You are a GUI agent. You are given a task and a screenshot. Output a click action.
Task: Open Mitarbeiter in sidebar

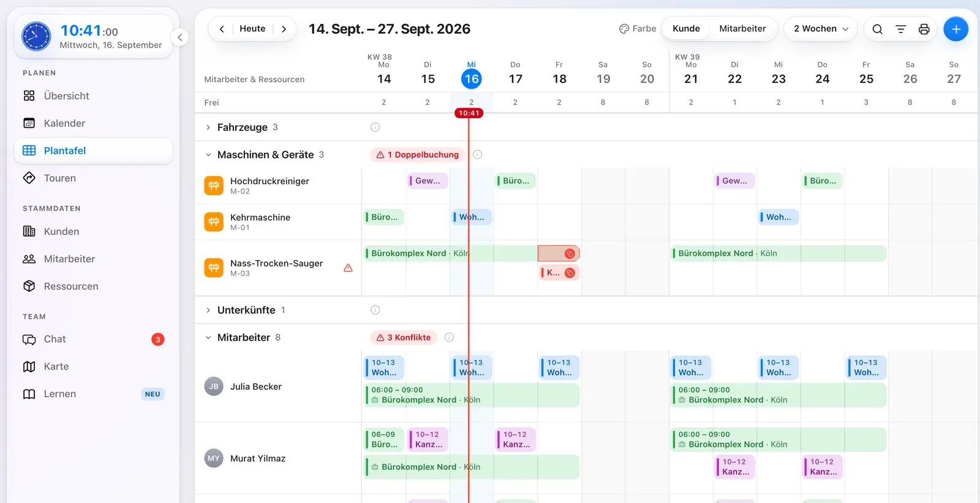tap(94, 259)
